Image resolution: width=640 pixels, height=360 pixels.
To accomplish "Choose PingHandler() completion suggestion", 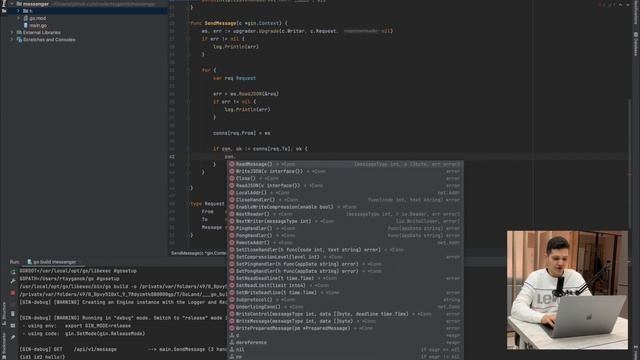I will click(x=345, y=228).
